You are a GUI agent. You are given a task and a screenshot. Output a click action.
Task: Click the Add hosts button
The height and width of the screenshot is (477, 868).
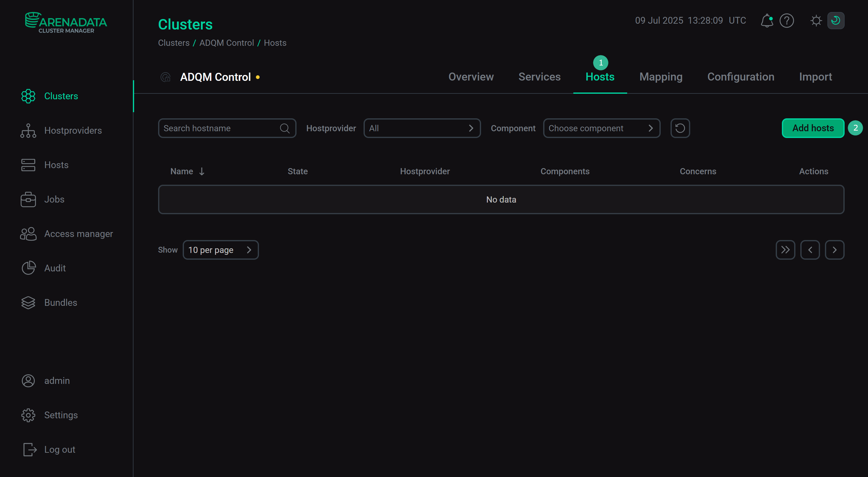[x=812, y=128]
